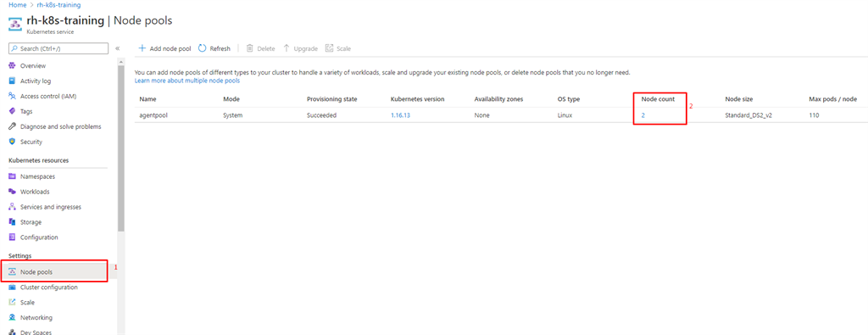The image size is (868, 335).
Task: Click the Delete button label
Action: coord(266,48)
